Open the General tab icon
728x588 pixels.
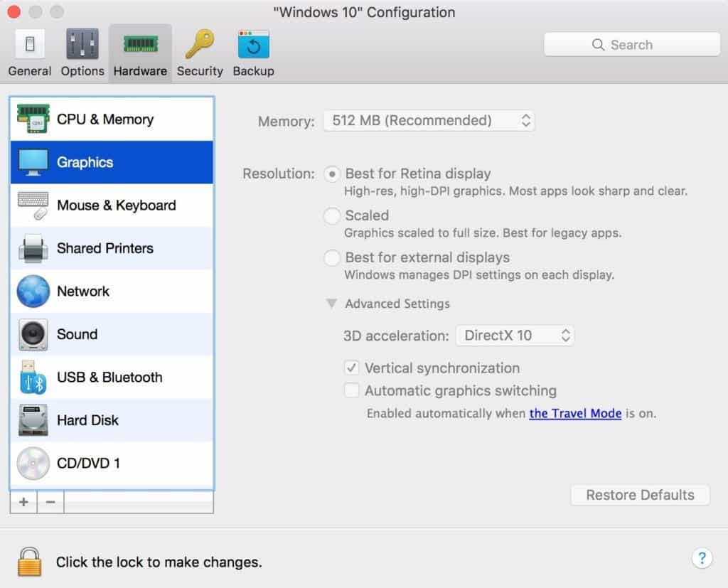[x=30, y=44]
